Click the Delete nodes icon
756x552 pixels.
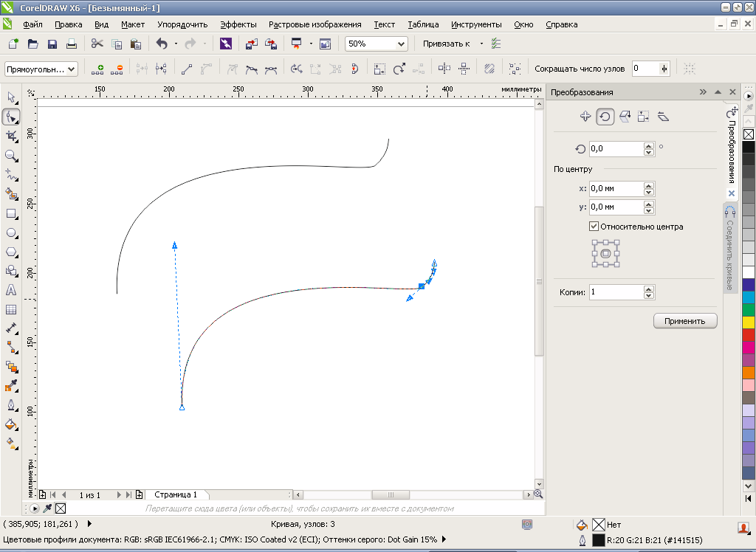tap(117, 69)
